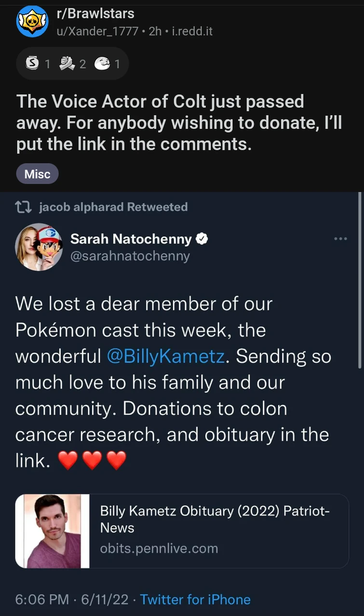Click Twitter for iPhone source label
364x616 pixels.
click(195, 600)
